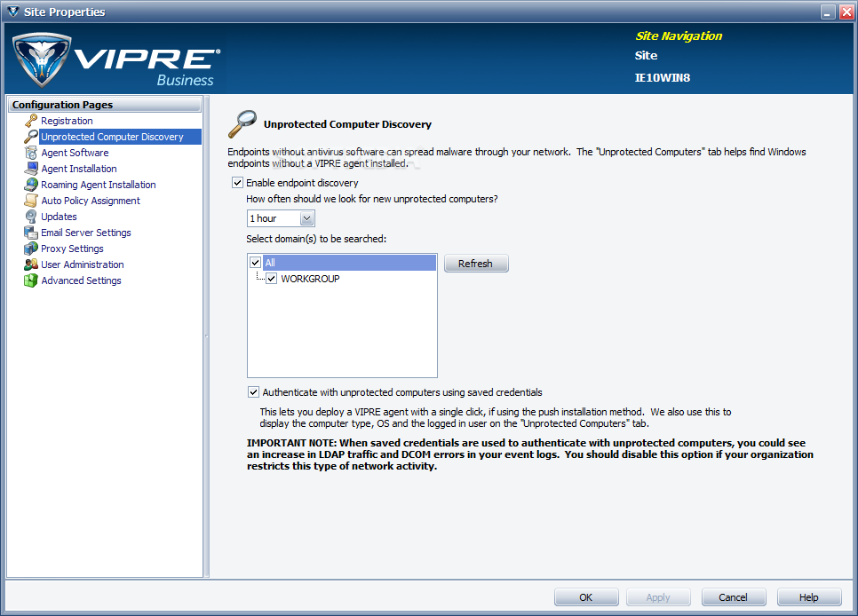Click the Auto Policy Assignment scroll icon

[31, 201]
